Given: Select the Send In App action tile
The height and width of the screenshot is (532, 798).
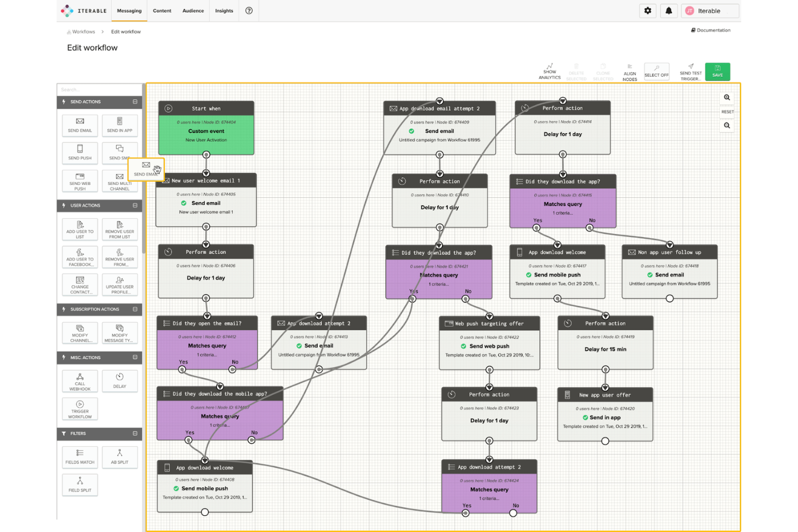Looking at the screenshot, I should pos(120,125).
